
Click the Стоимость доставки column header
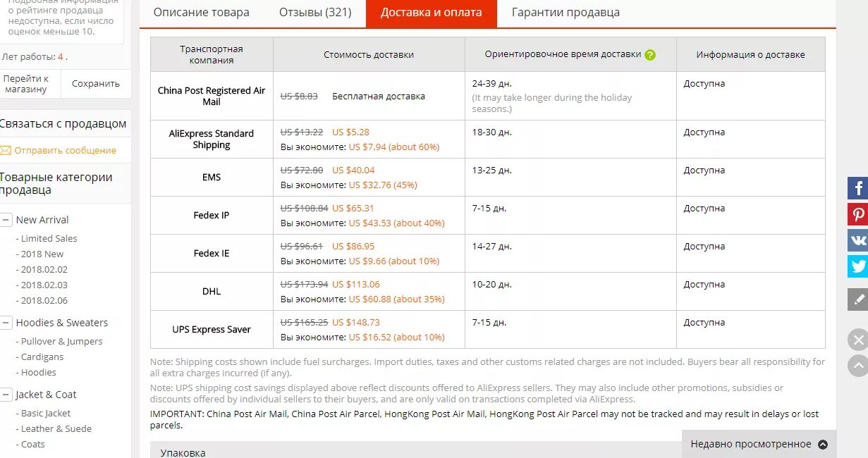pos(369,54)
